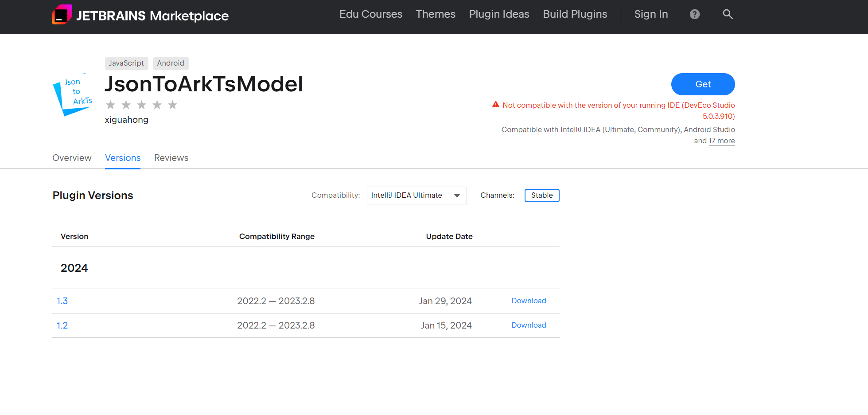Click the Version column header
The height and width of the screenshot is (415, 868).
point(74,236)
